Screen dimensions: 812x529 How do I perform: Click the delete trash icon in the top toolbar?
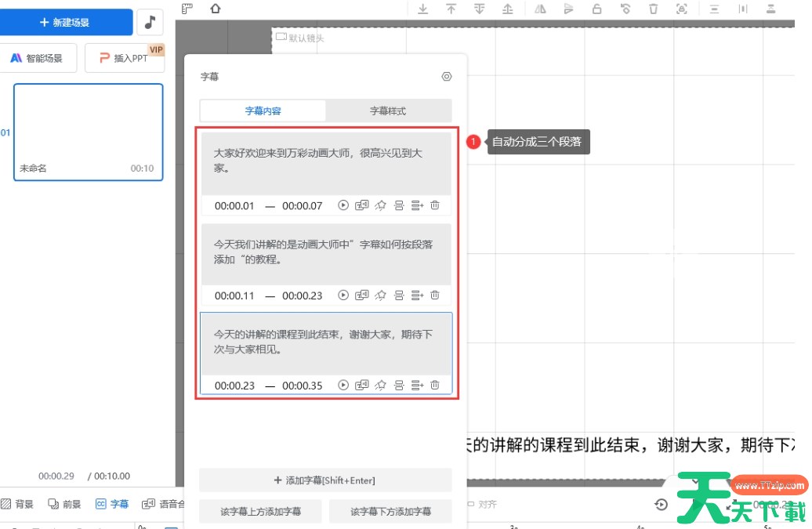pos(654,9)
